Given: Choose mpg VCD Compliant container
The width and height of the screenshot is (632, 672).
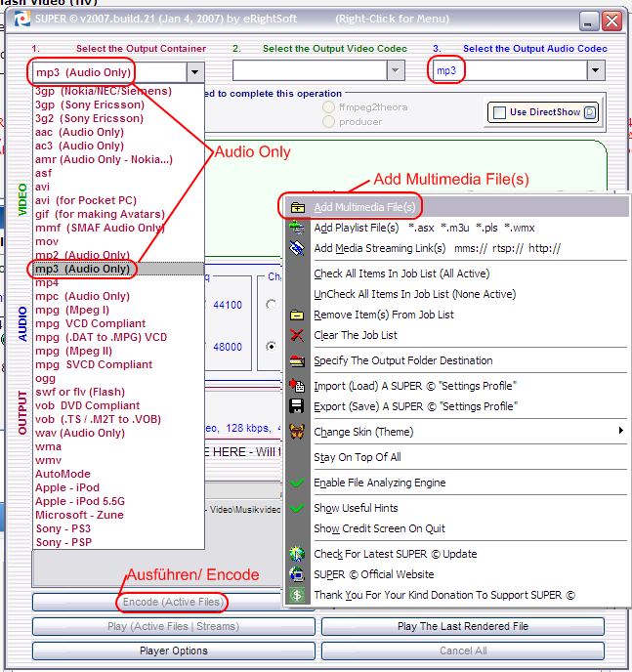Looking at the screenshot, I should (119, 323).
